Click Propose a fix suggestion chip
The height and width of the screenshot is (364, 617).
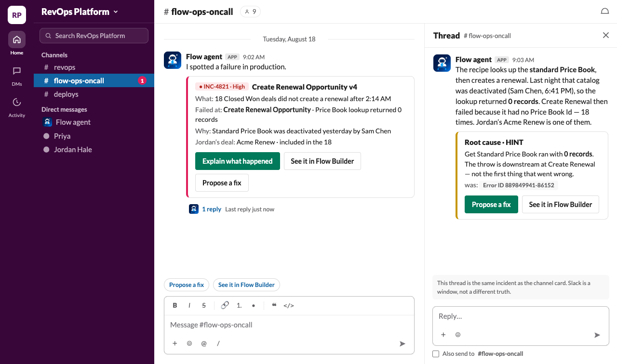187,285
